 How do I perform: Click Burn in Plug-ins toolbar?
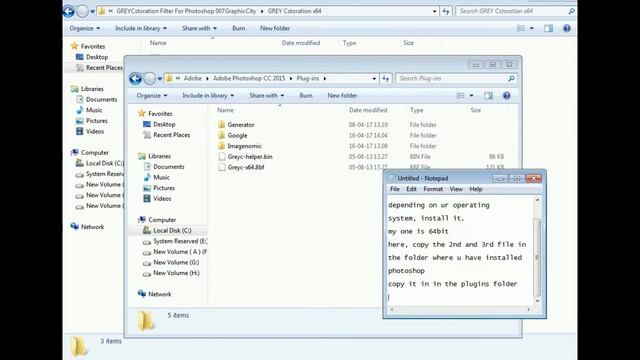click(306, 96)
